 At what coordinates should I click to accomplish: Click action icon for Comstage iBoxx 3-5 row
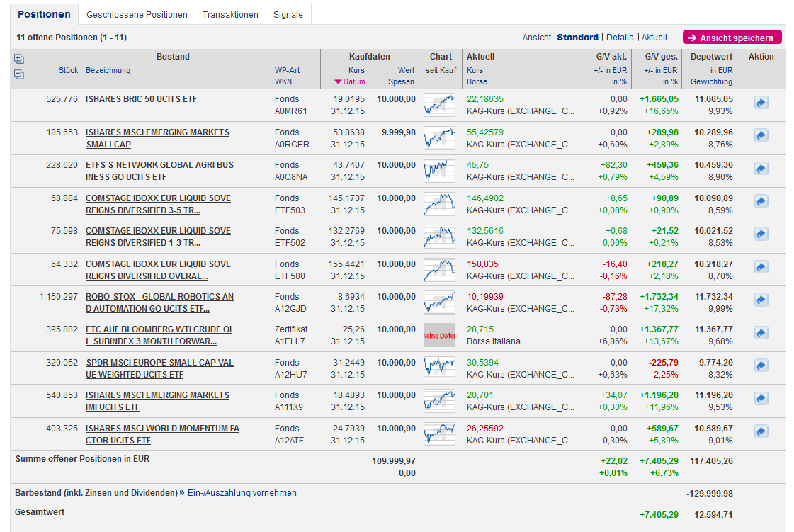[x=761, y=202]
